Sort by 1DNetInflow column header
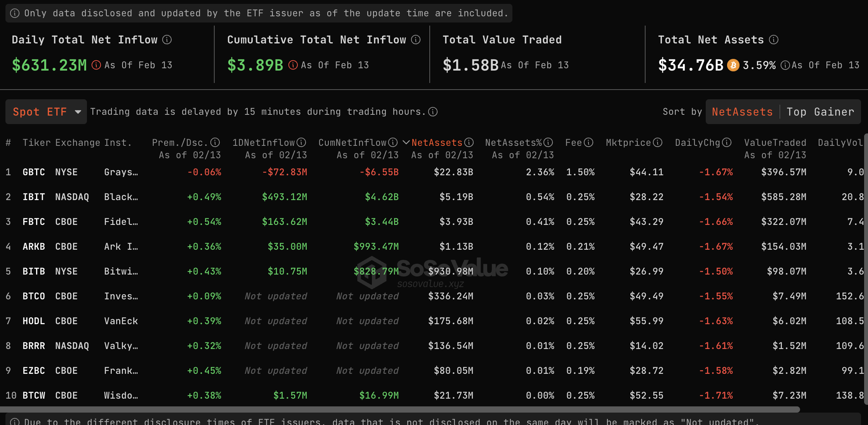This screenshot has height=425, width=868. point(264,142)
